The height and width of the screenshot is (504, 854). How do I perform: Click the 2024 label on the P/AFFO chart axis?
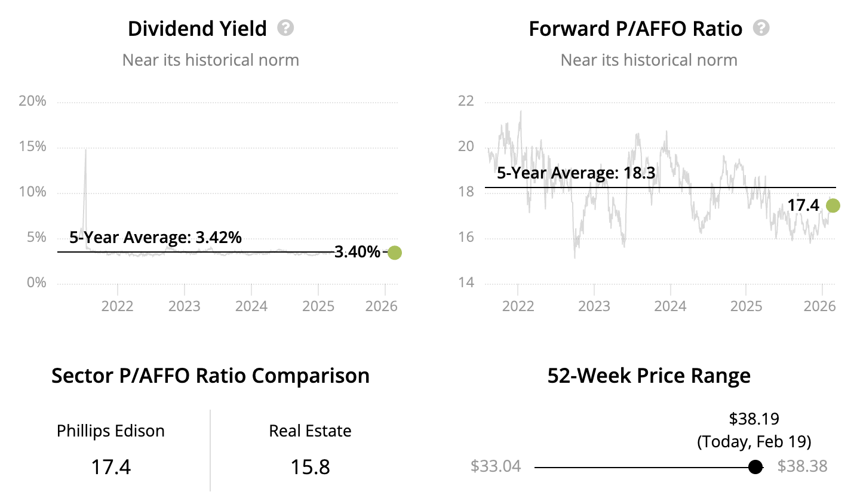pyautogui.click(x=670, y=306)
